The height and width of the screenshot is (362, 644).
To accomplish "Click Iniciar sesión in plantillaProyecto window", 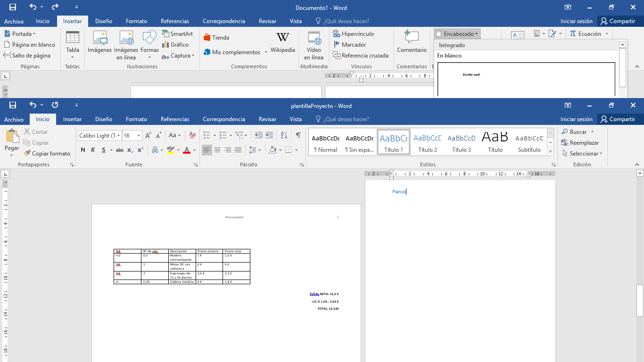I will pos(577,119).
